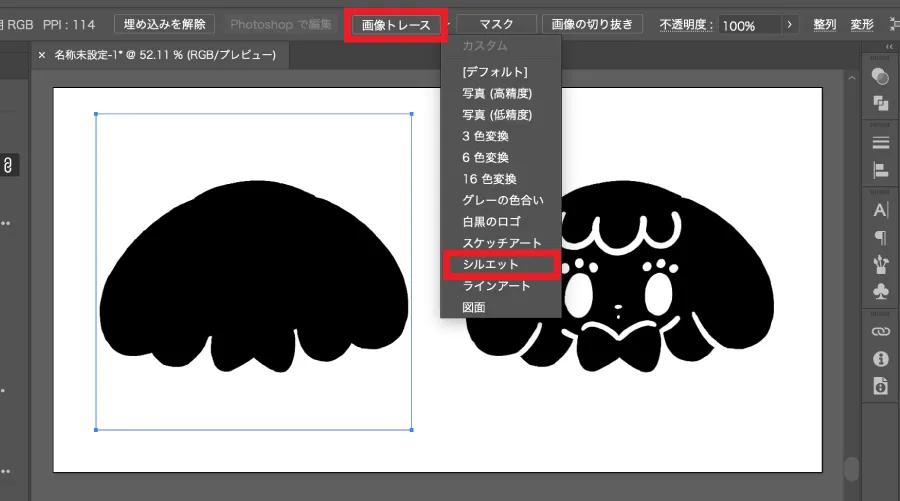Click the 埋め込みを解除 button
Viewport: 900px width, 501px height.
[x=164, y=24]
